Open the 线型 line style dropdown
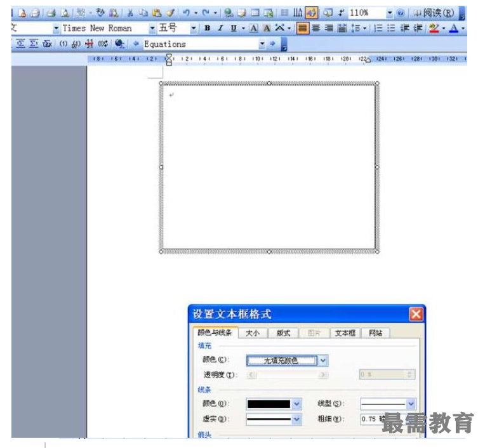The image size is (478, 448). coord(411,404)
